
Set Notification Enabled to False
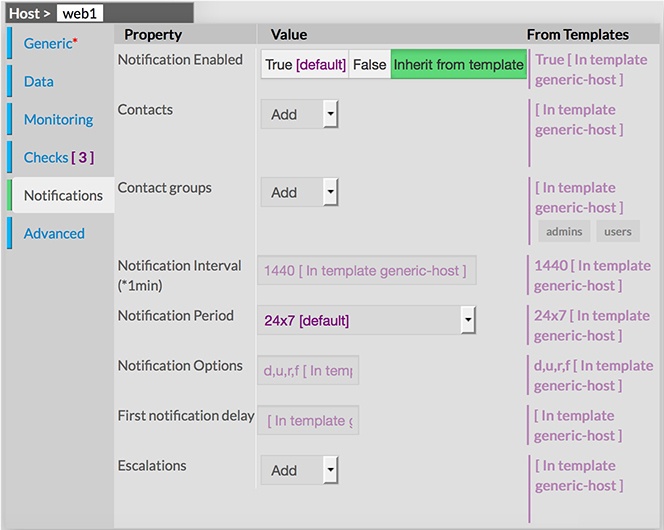click(369, 65)
